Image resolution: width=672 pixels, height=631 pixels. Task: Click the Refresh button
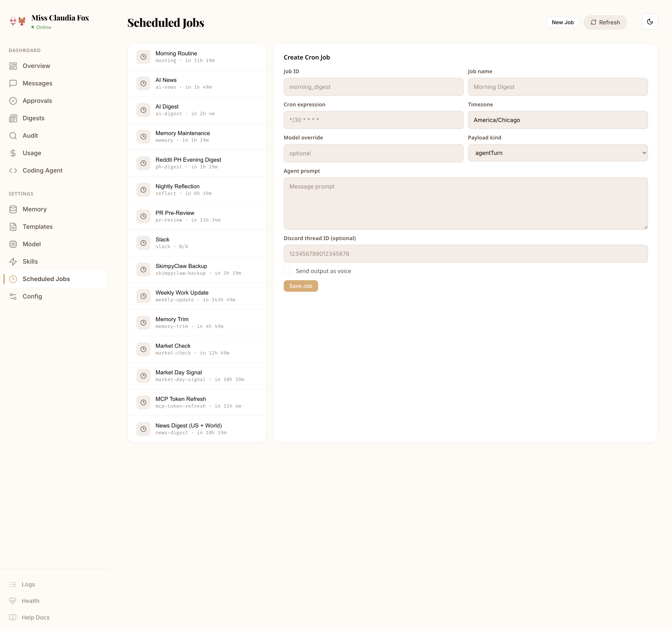click(605, 22)
